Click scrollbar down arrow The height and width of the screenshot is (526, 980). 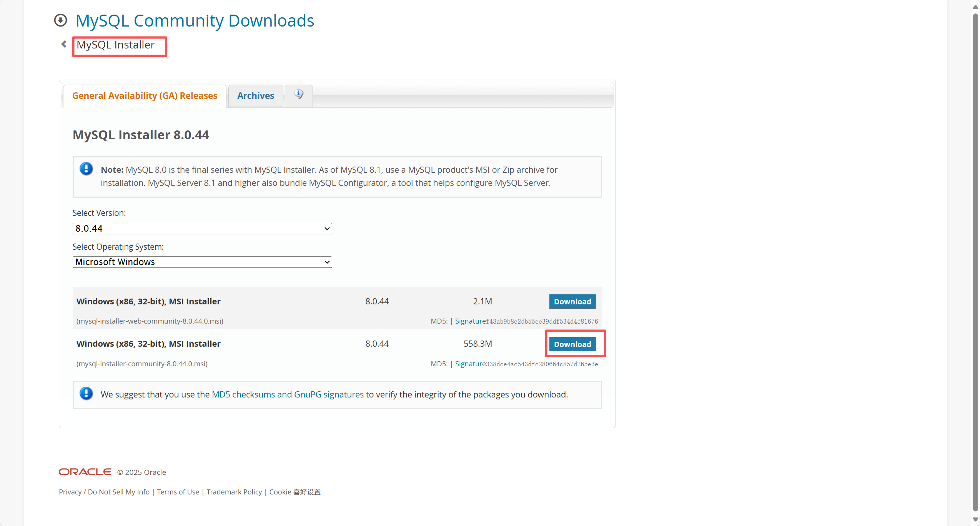pyautogui.click(x=975, y=520)
